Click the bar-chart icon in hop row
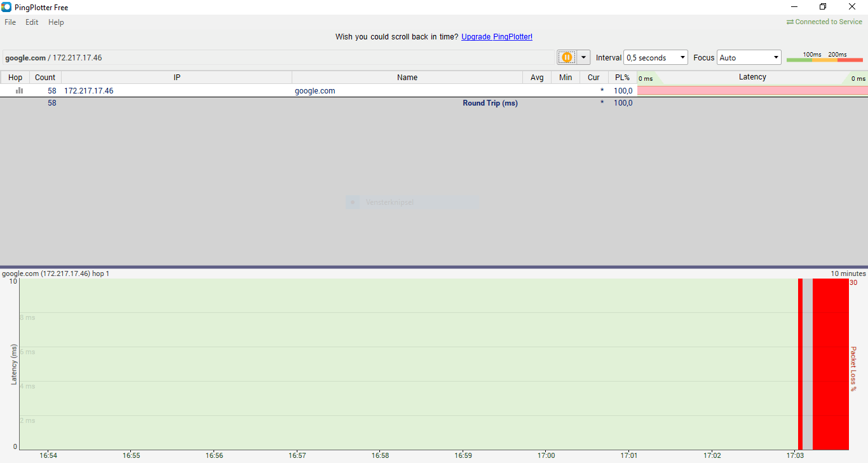868x463 pixels. (20, 90)
